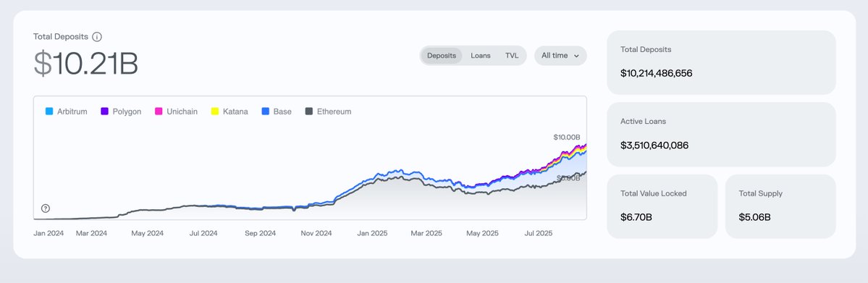868x283 pixels.
Task: Toggle the Base legend swatch
Action: click(x=265, y=111)
